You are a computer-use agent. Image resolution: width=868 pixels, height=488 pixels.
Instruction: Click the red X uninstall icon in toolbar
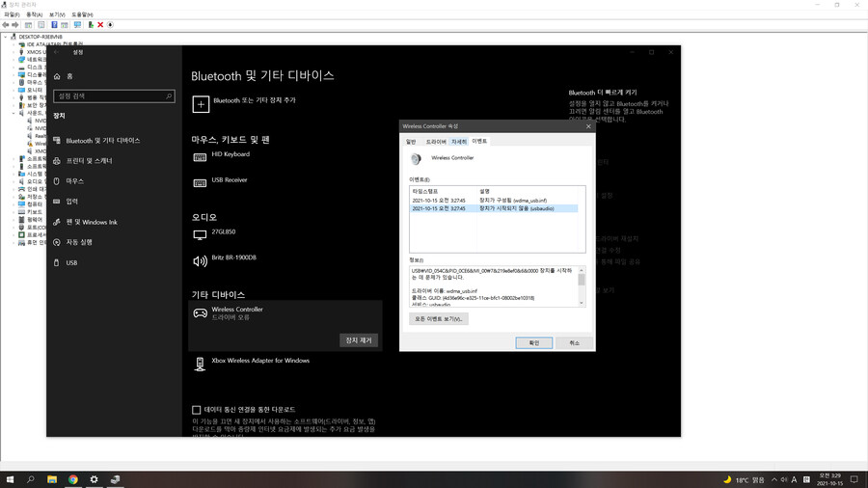point(100,25)
